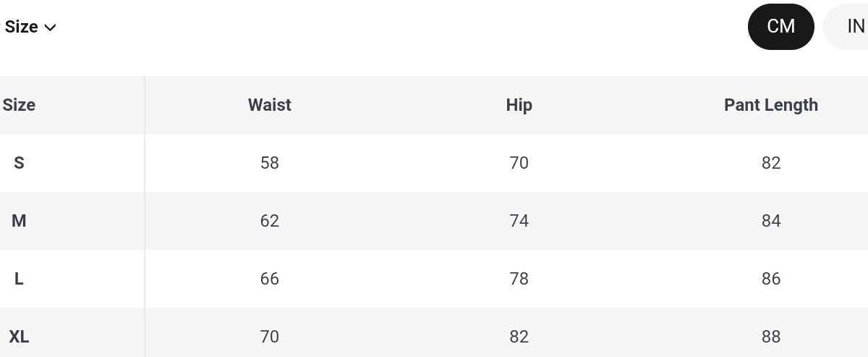The image size is (868, 357).
Task: Select the XL size row label
Action: (19, 337)
